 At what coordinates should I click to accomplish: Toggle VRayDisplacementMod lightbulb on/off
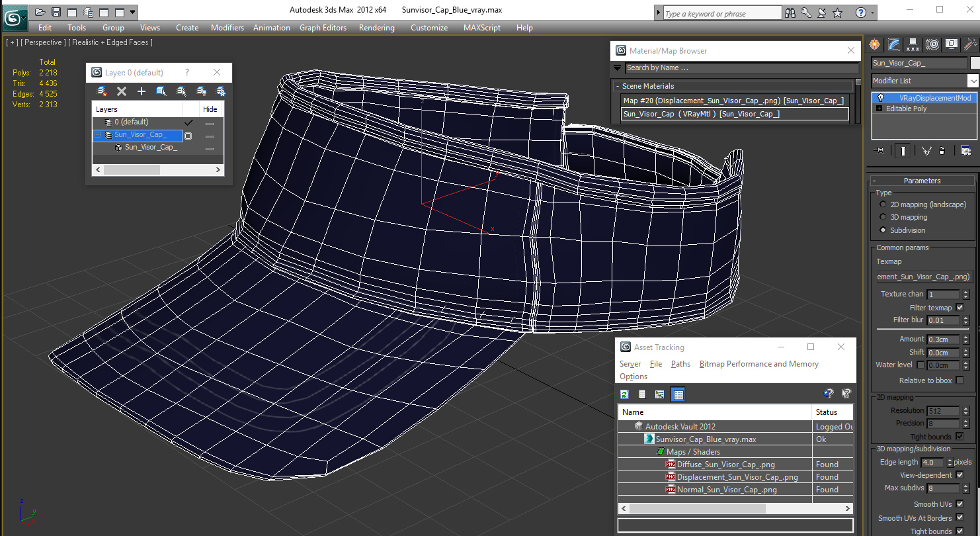[881, 97]
